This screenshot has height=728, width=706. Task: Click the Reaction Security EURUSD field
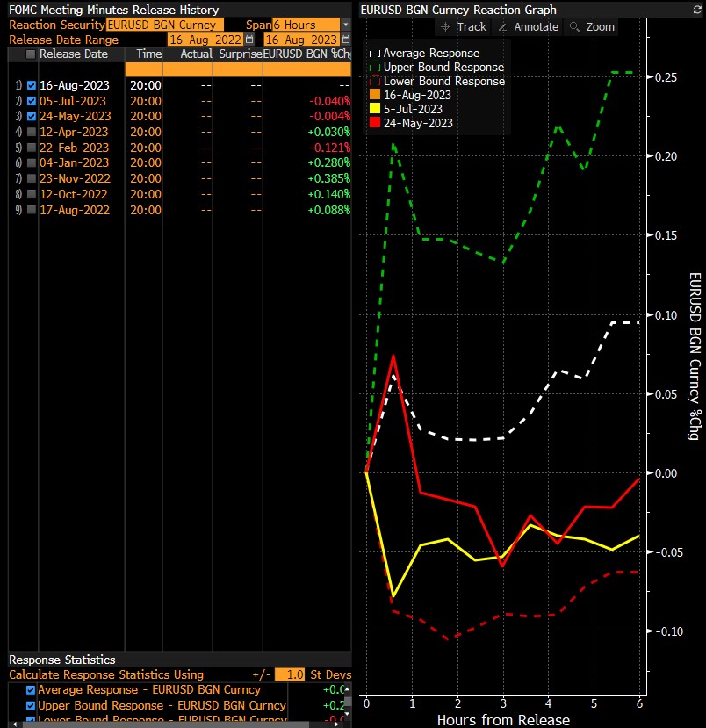point(164,25)
